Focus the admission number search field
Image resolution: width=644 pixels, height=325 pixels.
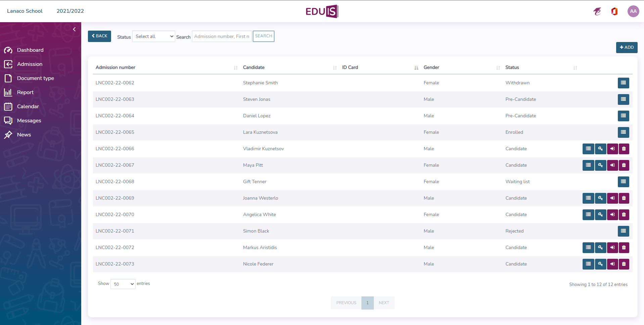click(221, 36)
